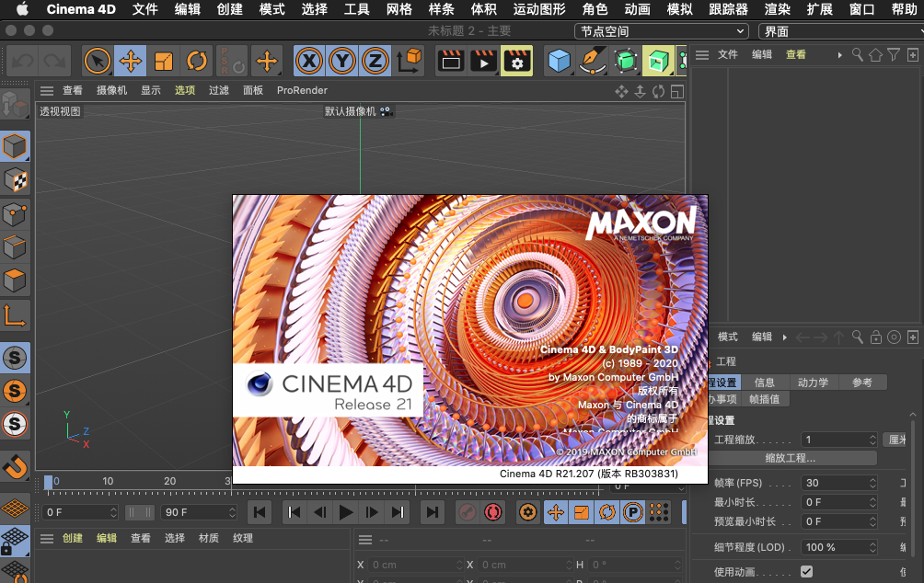The image size is (924, 583).
Task: Toggle X axis lock
Action: point(309,61)
